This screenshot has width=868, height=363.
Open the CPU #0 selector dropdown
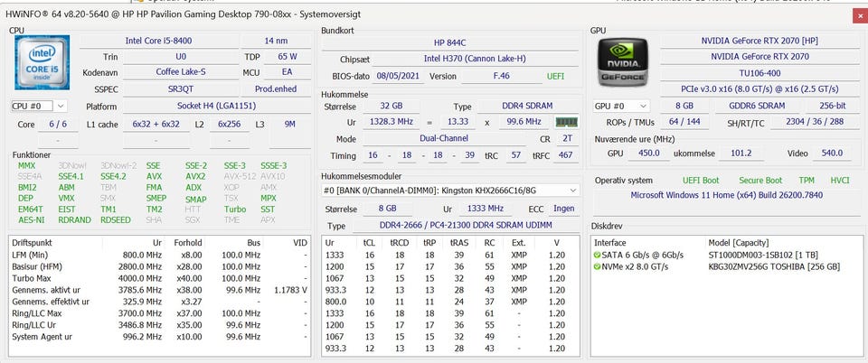point(39,106)
